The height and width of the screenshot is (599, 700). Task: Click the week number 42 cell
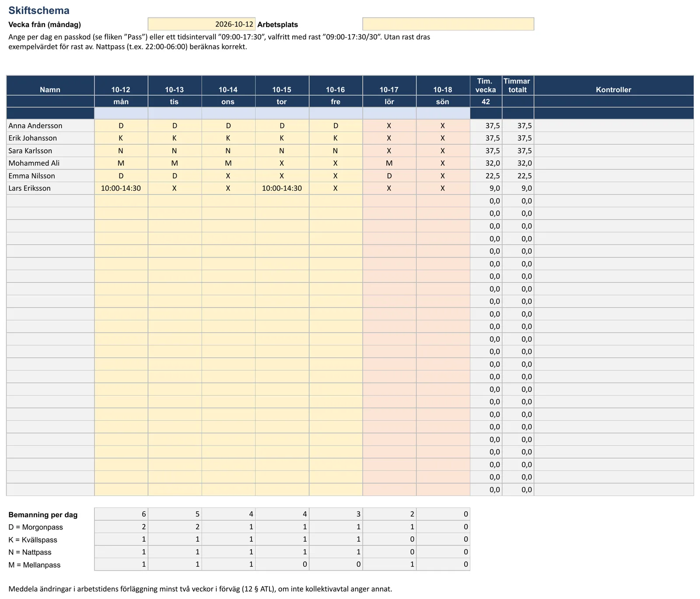[486, 101]
